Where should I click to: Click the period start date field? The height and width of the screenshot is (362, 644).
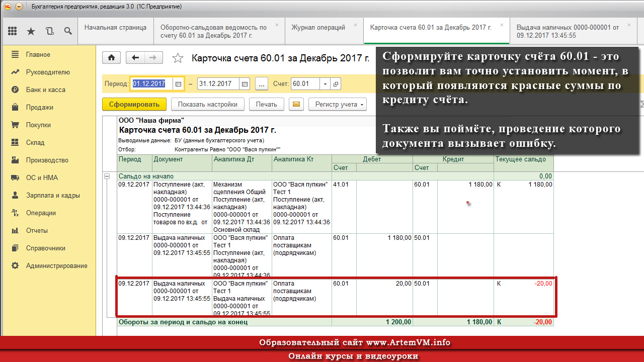(x=151, y=84)
